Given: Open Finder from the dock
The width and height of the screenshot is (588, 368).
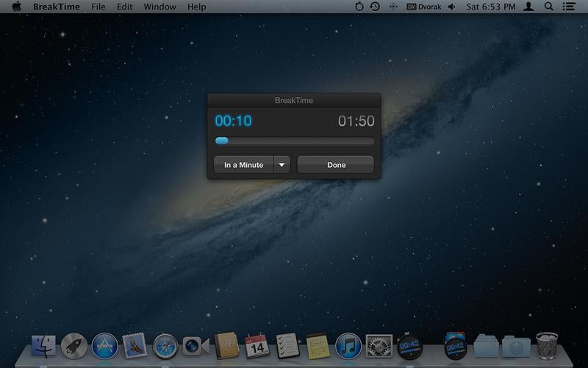Looking at the screenshot, I should [x=43, y=345].
